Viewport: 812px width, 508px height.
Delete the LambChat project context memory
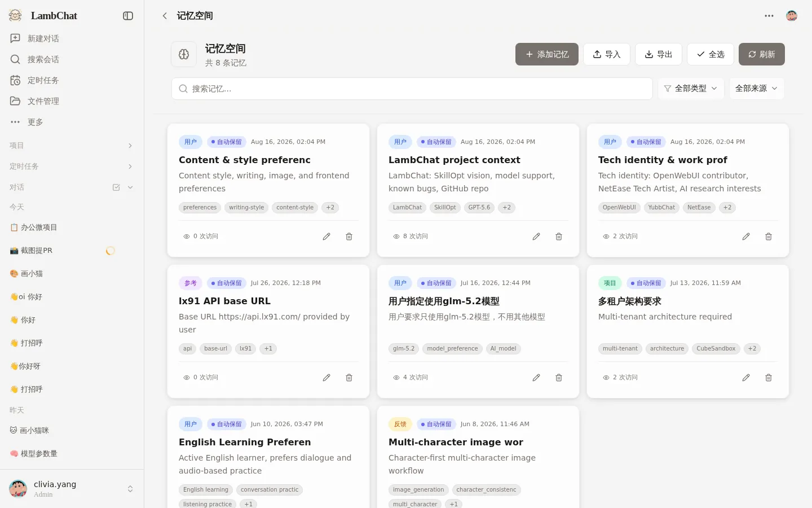click(x=559, y=237)
